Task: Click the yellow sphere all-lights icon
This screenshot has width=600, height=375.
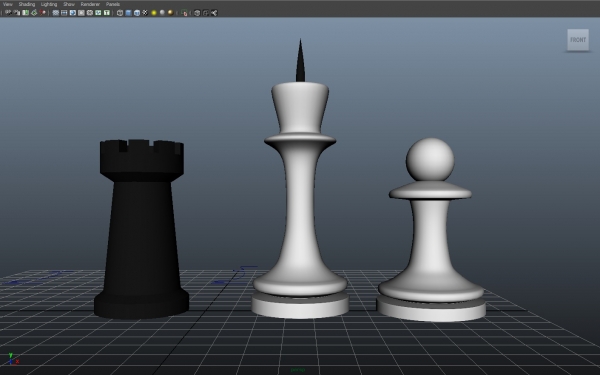Action: 154,13
